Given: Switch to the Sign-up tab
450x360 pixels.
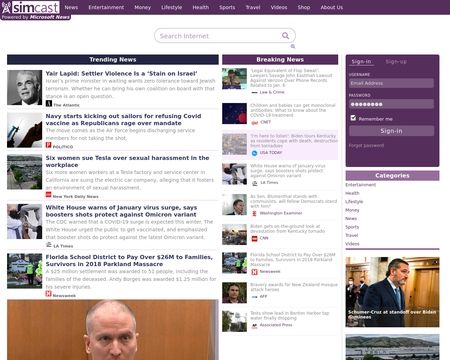Looking at the screenshot, I should coord(396,62).
